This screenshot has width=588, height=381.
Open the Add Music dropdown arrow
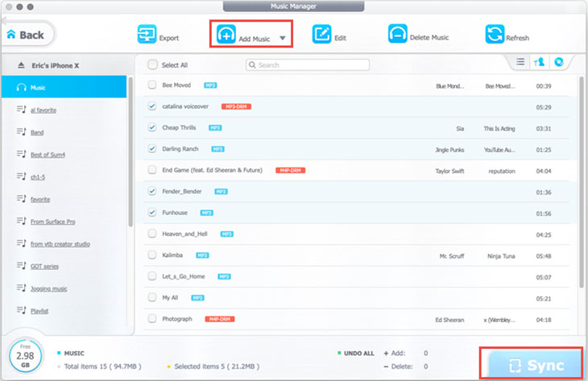[283, 38]
